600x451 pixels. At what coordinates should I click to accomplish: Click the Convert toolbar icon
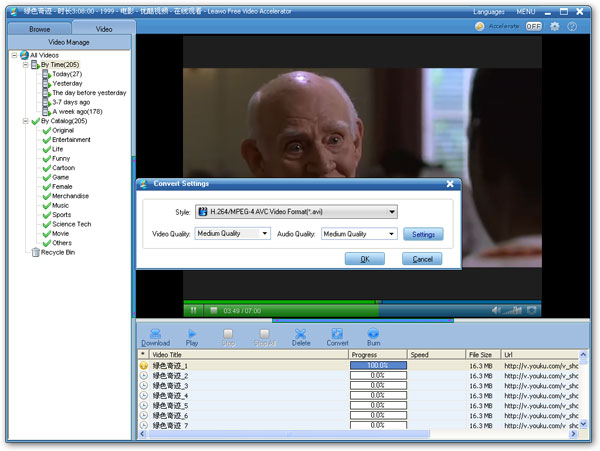[x=337, y=337]
